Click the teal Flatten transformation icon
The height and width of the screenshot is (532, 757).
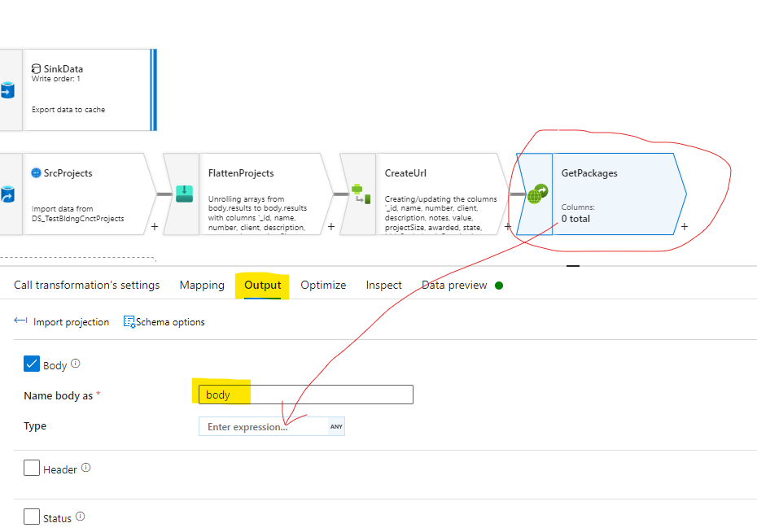point(184,194)
